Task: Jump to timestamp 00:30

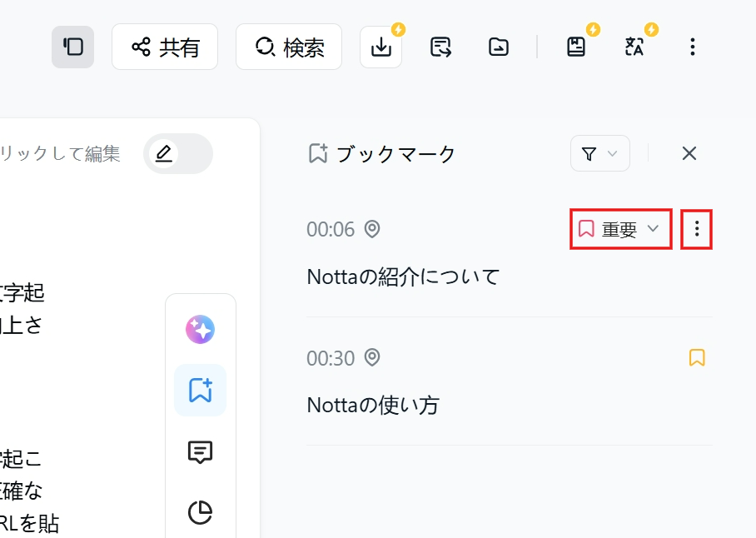Action: pos(331,358)
